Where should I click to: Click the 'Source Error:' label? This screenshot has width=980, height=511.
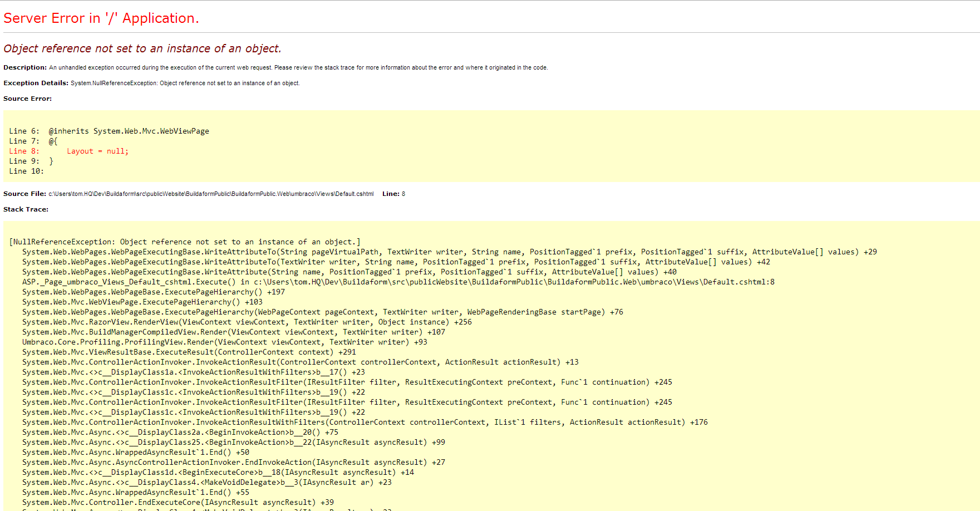pos(27,99)
